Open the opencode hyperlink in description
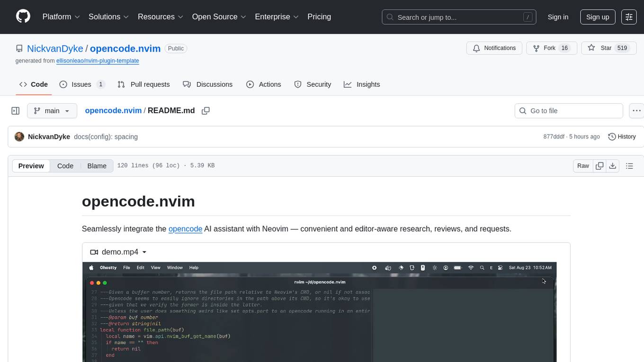This screenshot has width=644, height=362. (186, 229)
